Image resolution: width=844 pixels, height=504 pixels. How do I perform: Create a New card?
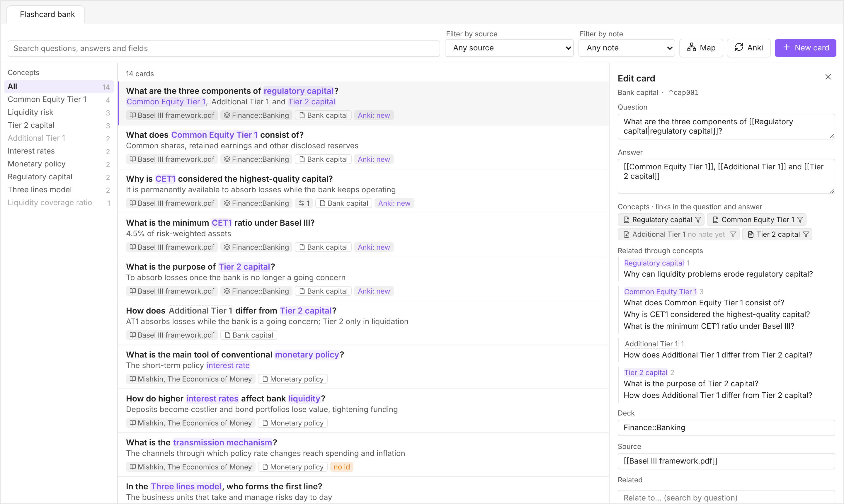tap(805, 48)
